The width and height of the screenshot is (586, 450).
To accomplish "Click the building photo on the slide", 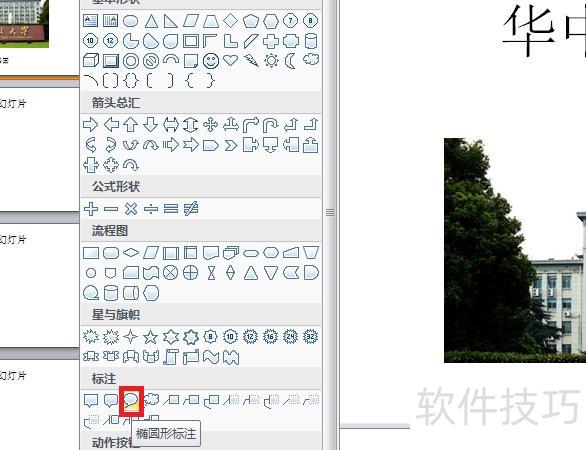I will (x=515, y=250).
